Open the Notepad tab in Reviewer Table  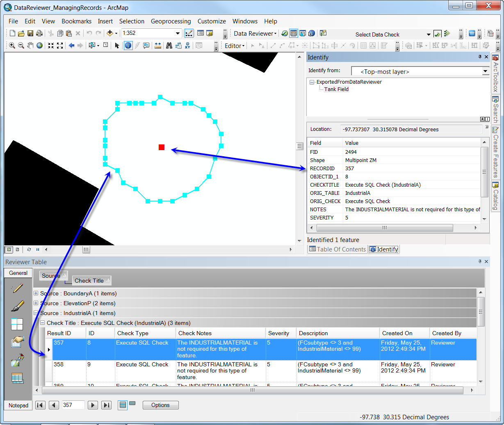(x=18, y=405)
